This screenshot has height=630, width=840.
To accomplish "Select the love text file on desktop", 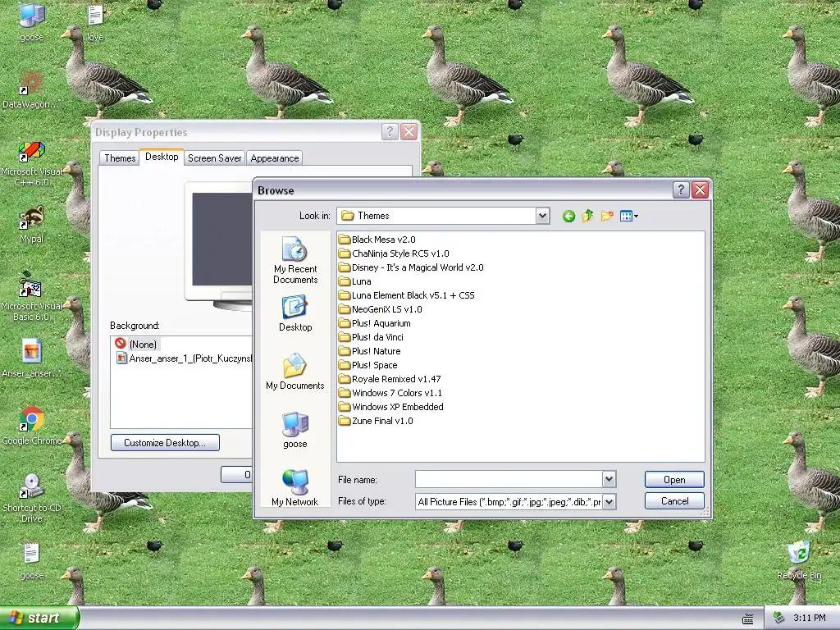I will pyautogui.click(x=95, y=22).
